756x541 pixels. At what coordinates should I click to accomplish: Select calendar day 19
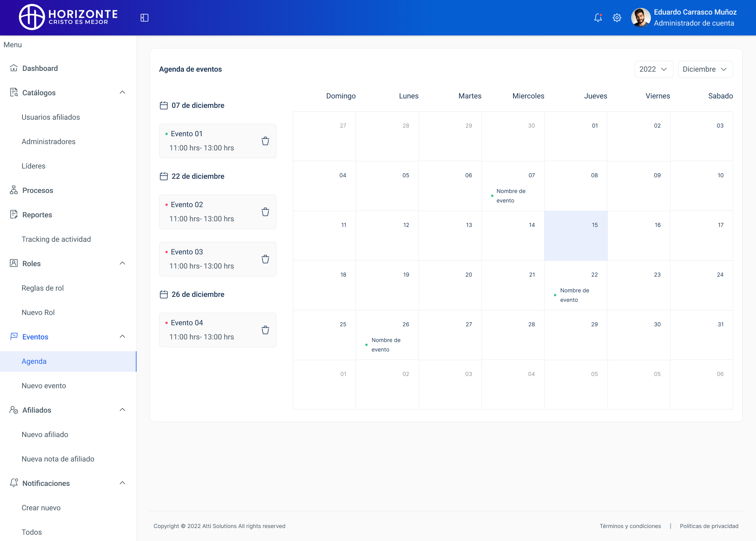tap(387, 285)
